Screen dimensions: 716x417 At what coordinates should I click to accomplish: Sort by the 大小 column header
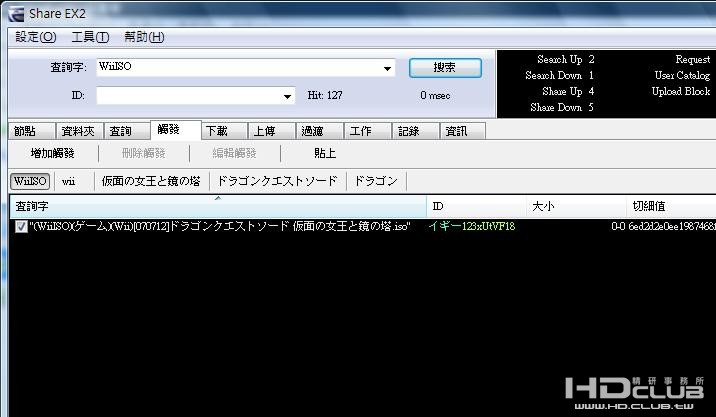(576, 206)
